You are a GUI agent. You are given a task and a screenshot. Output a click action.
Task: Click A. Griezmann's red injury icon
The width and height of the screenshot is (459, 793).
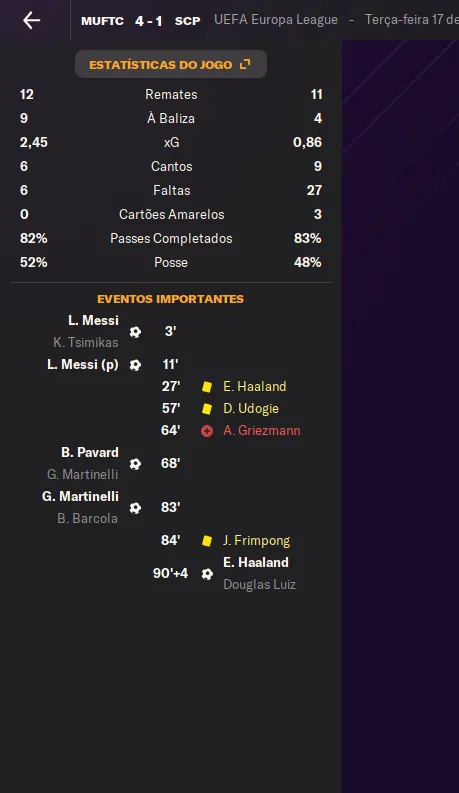pos(207,431)
